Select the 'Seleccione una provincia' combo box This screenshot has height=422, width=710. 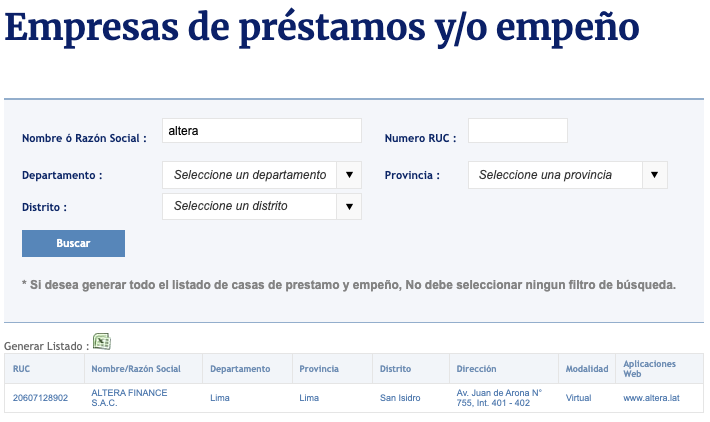pyautogui.click(x=568, y=175)
